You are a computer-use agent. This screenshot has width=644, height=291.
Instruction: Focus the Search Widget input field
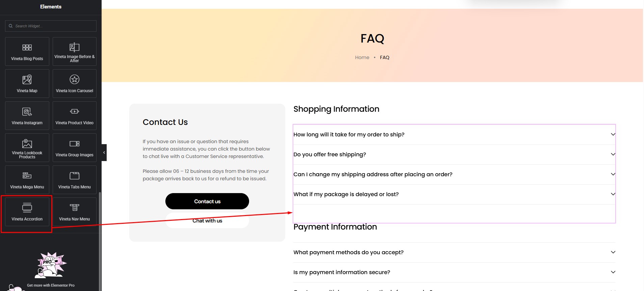(51, 26)
